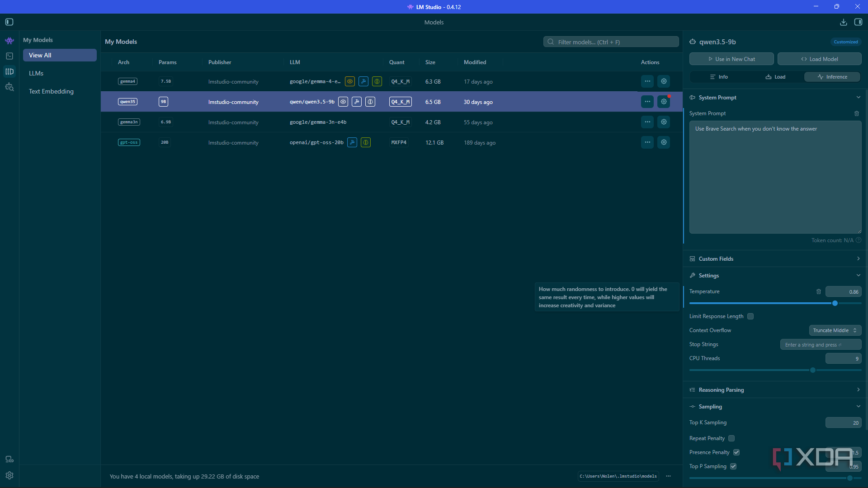
Task: Select the Inference tab
Action: coord(832,77)
